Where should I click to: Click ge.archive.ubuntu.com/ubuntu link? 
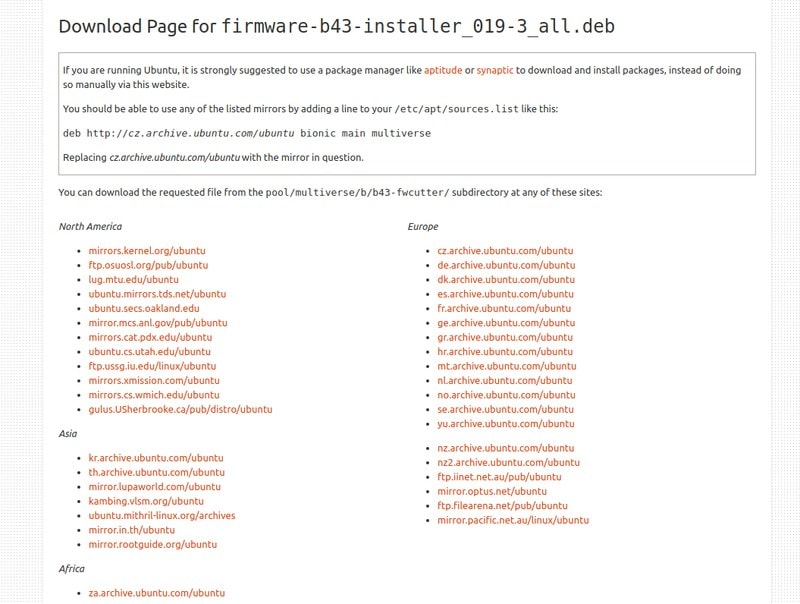(506, 323)
